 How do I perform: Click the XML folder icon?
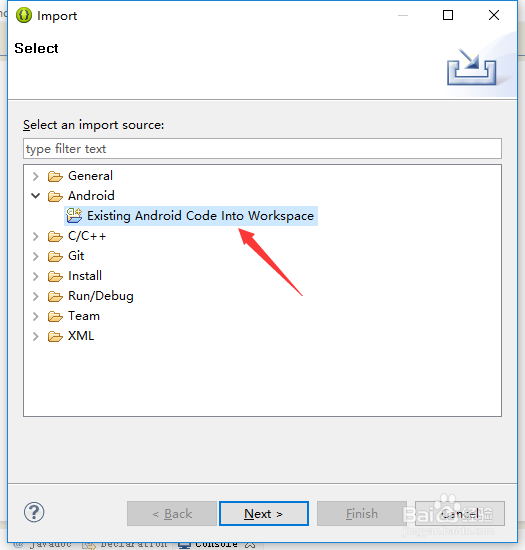coord(55,336)
